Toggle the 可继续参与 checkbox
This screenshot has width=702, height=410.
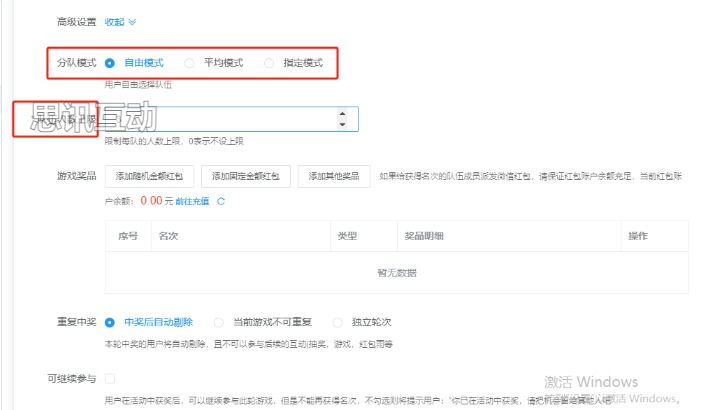click(x=110, y=379)
